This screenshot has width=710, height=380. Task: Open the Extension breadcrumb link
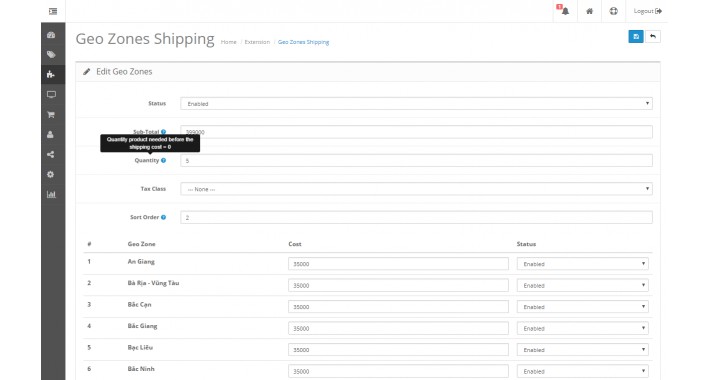click(257, 42)
